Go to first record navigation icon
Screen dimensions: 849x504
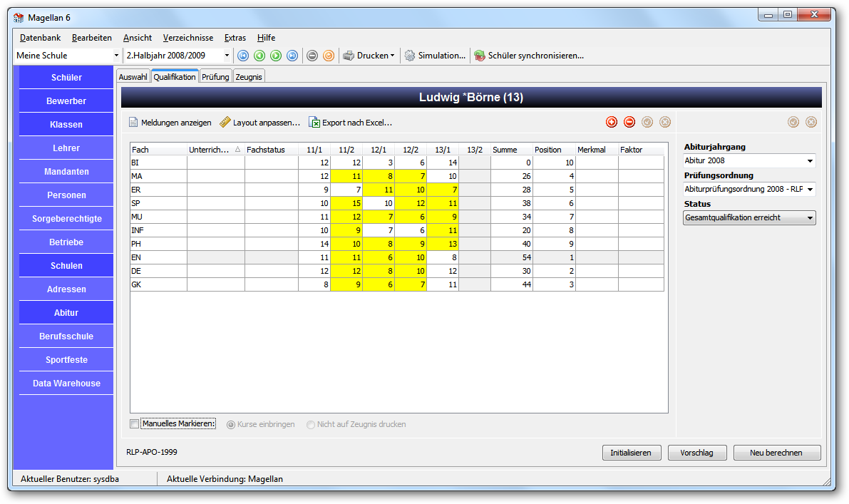click(243, 56)
